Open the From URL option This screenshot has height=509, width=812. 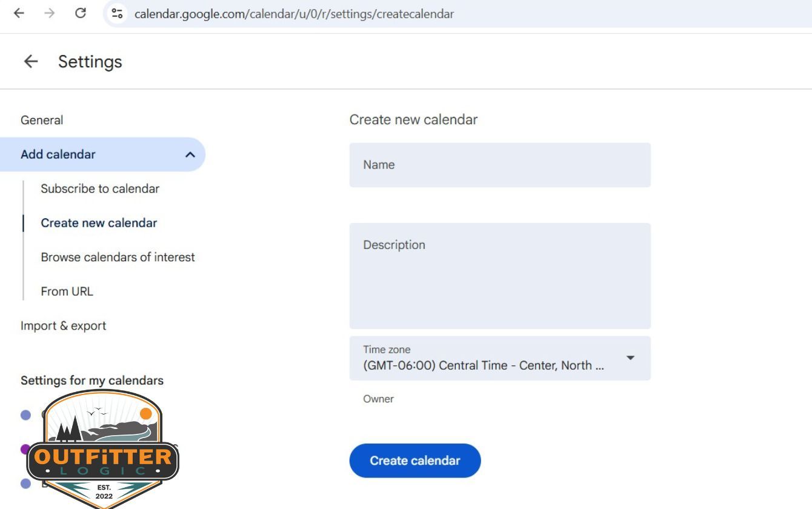tap(67, 291)
